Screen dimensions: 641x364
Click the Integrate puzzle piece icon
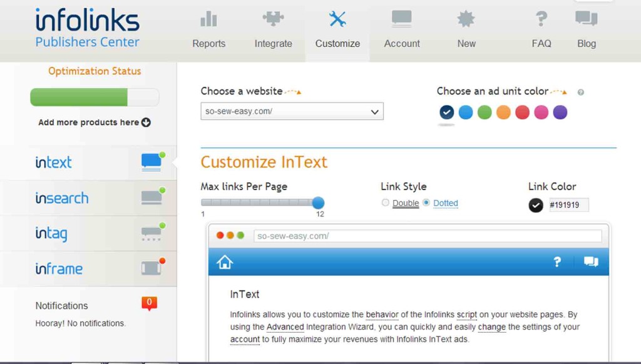[x=273, y=19]
